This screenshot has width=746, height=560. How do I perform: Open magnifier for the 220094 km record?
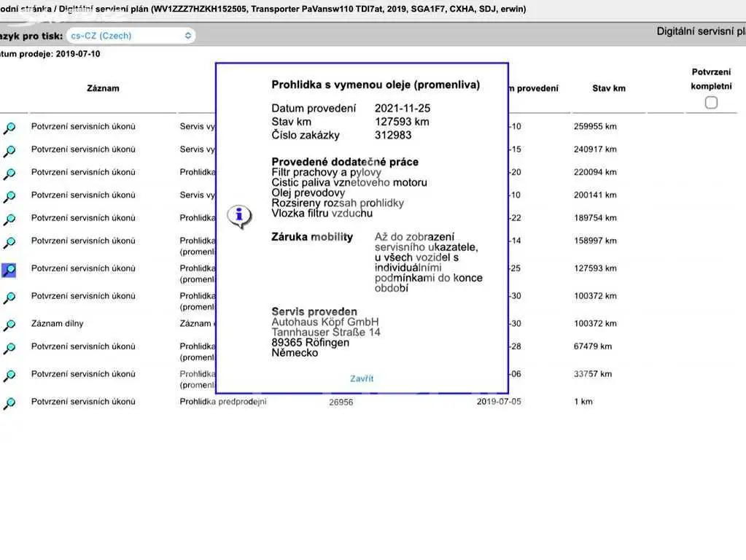coord(9,174)
